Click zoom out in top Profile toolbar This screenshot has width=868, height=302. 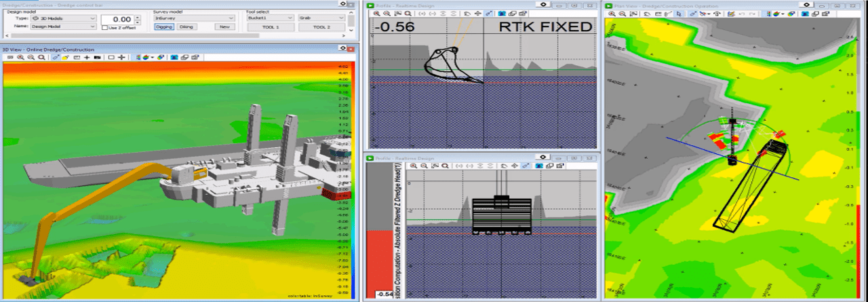click(387, 13)
